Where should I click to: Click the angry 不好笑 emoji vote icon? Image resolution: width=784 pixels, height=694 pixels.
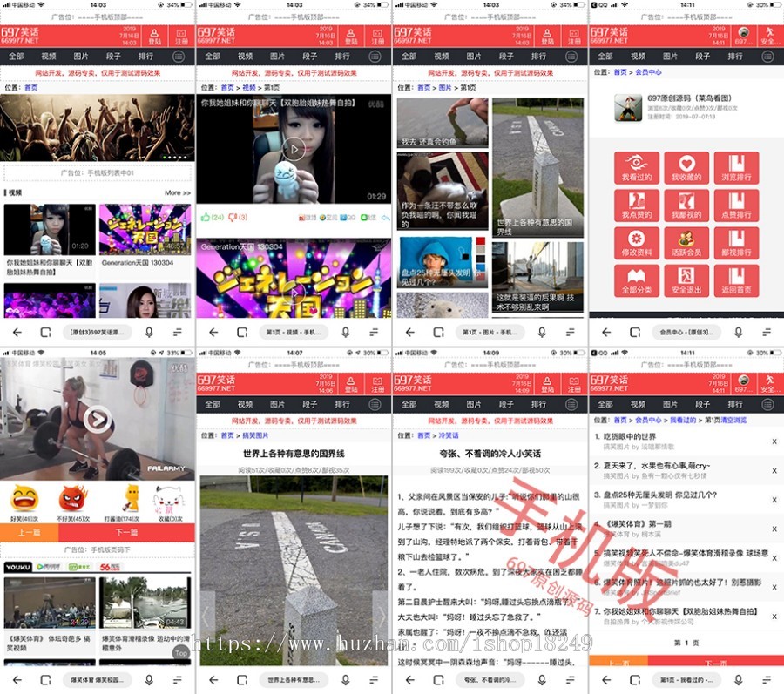click(x=73, y=498)
